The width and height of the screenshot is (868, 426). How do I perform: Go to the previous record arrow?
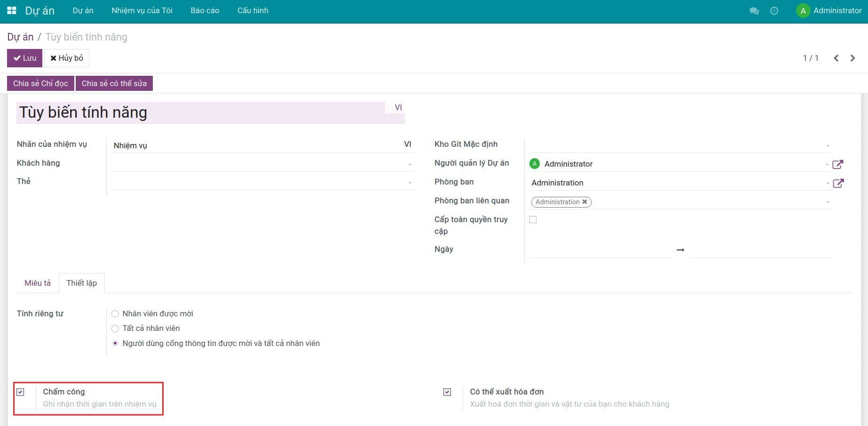click(836, 58)
